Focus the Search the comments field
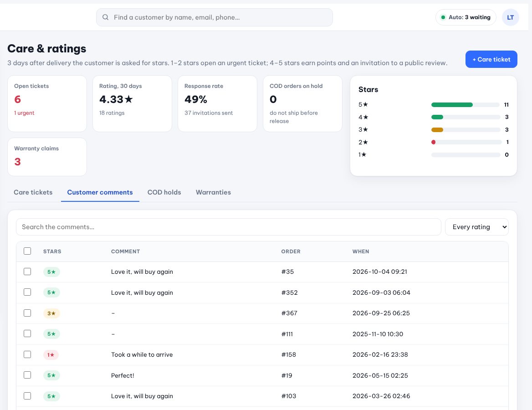Screen dimensions: 532x410 [228, 227]
